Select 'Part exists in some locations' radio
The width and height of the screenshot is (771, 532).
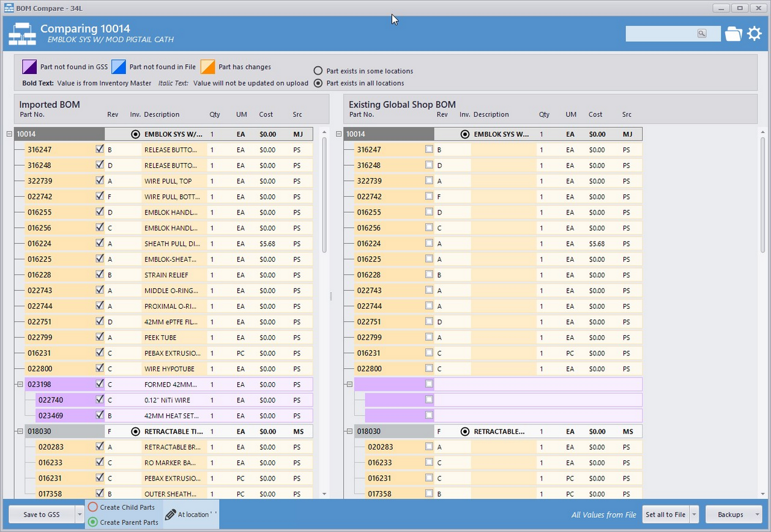[x=318, y=71]
